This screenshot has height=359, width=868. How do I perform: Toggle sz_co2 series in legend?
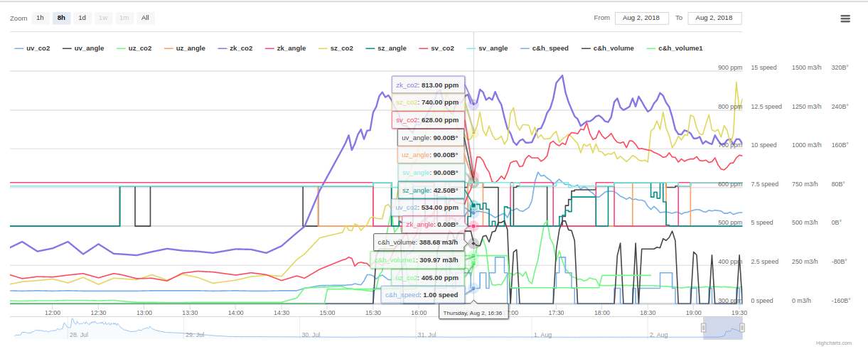tap(336, 48)
